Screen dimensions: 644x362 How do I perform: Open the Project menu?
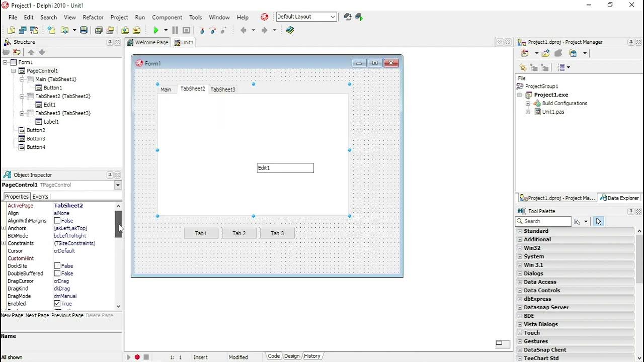click(x=119, y=17)
